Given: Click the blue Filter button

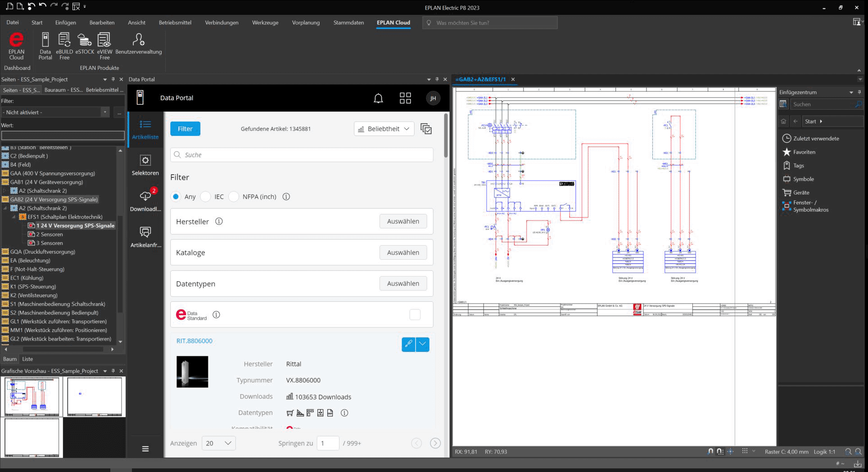Looking at the screenshot, I should 185,129.
